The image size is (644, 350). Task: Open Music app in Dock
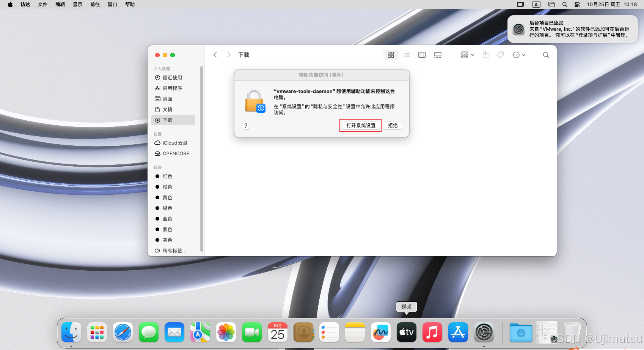432,332
